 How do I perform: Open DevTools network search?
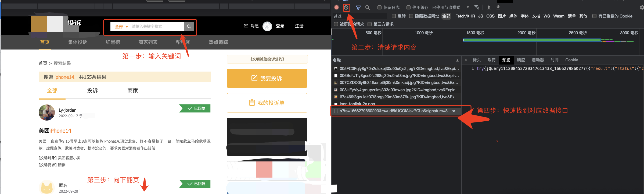(x=368, y=8)
